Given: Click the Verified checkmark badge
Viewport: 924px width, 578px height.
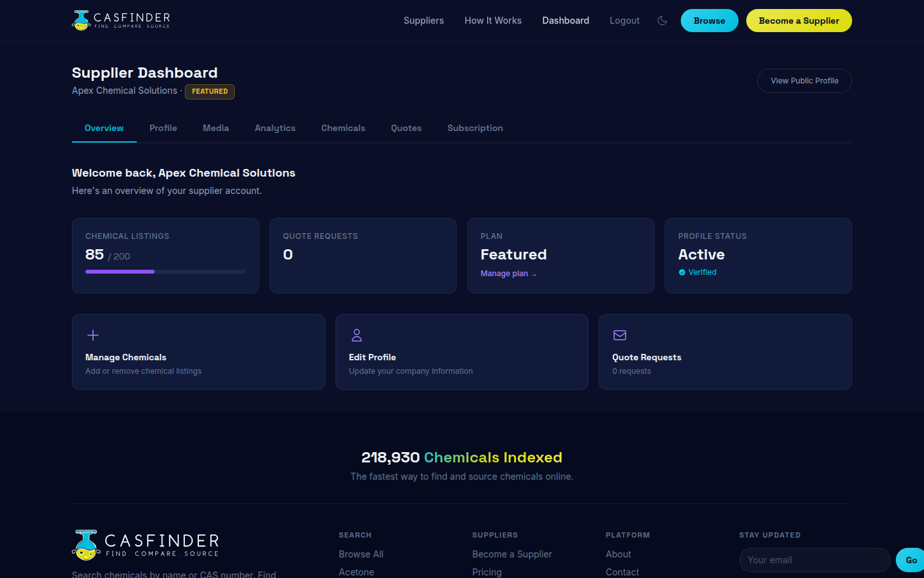Looking at the screenshot, I should coord(681,272).
